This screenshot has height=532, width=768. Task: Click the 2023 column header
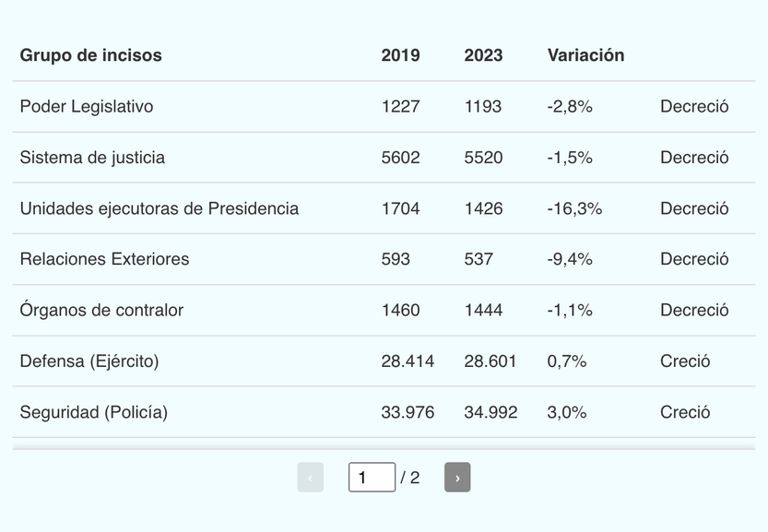(483, 55)
